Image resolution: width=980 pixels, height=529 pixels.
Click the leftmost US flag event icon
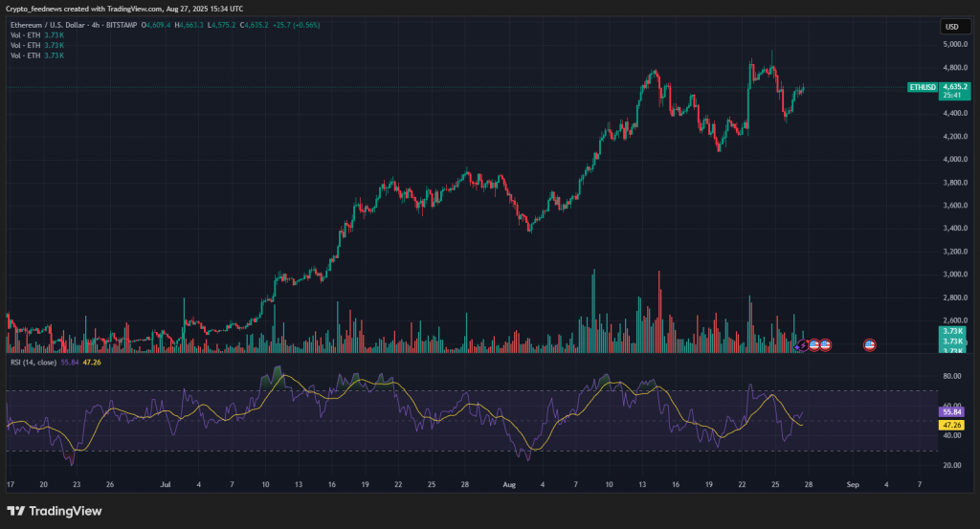(x=813, y=344)
